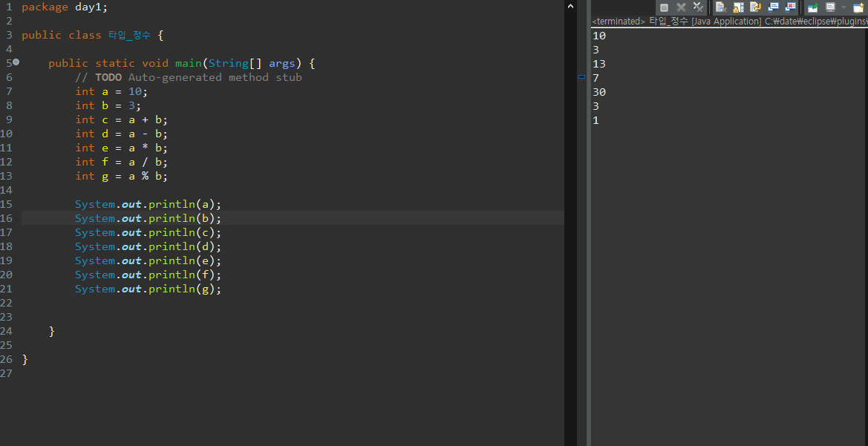Click the TODO Auto-generated method stub comment
Image resolution: width=868 pixels, height=446 pixels.
point(188,77)
